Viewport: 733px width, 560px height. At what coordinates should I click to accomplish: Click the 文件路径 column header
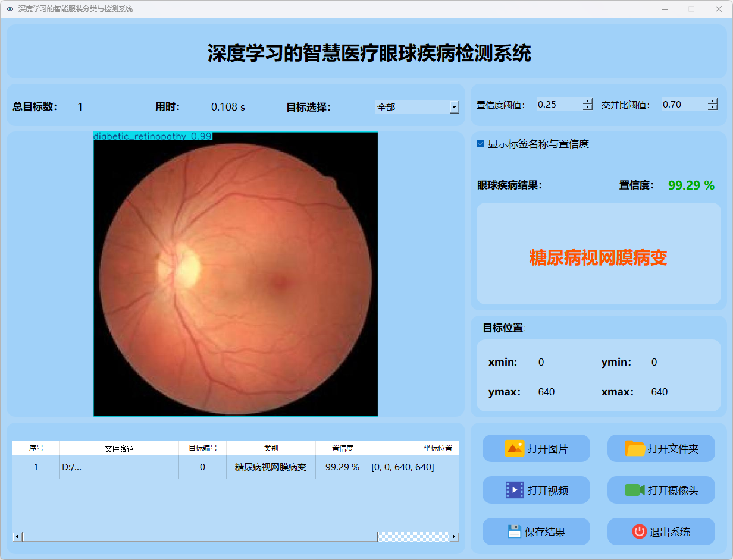coord(119,448)
